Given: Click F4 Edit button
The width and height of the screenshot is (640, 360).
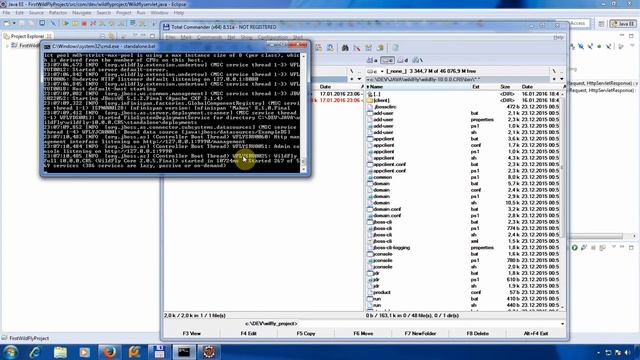Looking at the screenshot, I should [x=249, y=333].
